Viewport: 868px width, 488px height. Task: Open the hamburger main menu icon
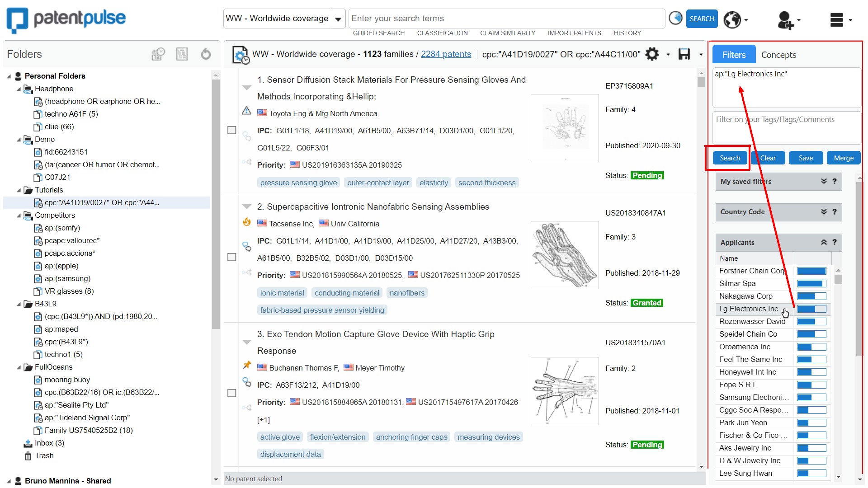837,20
